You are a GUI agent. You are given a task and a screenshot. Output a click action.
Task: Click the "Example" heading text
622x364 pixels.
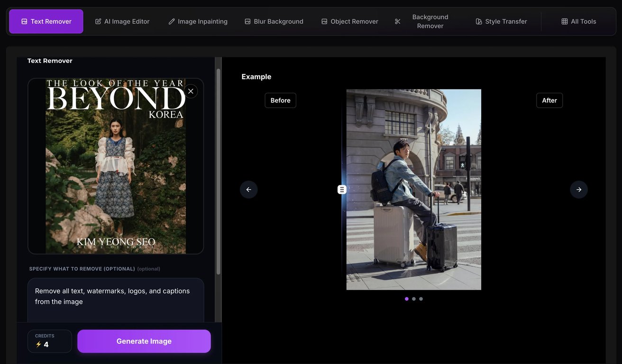coord(256,77)
